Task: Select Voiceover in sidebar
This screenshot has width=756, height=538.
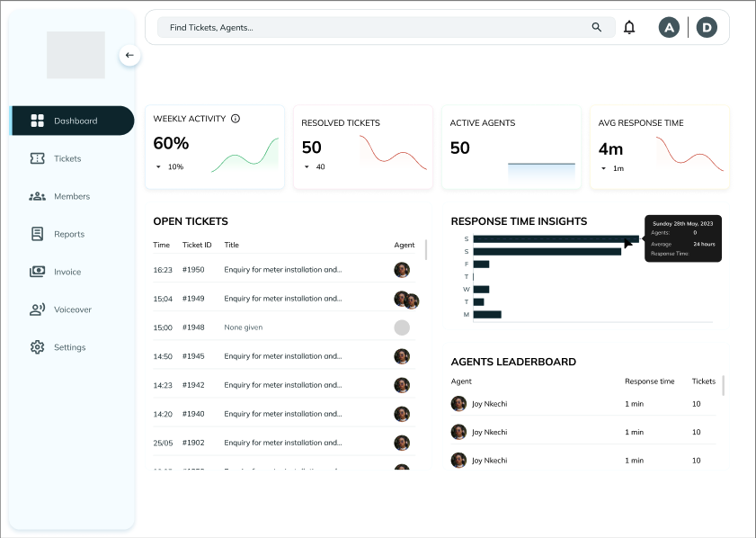Action: 72,309
